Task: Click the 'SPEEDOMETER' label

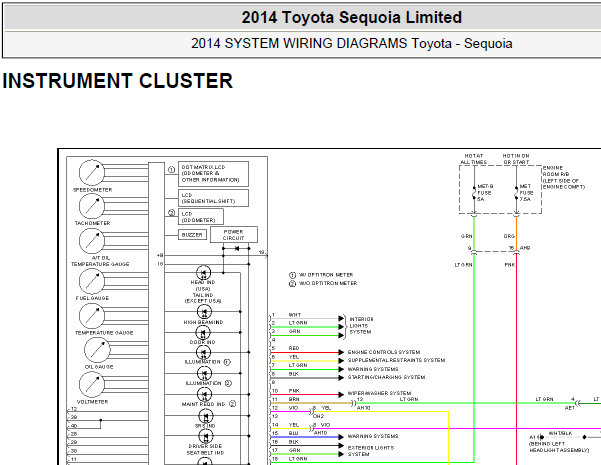Action: pyautogui.click(x=93, y=190)
